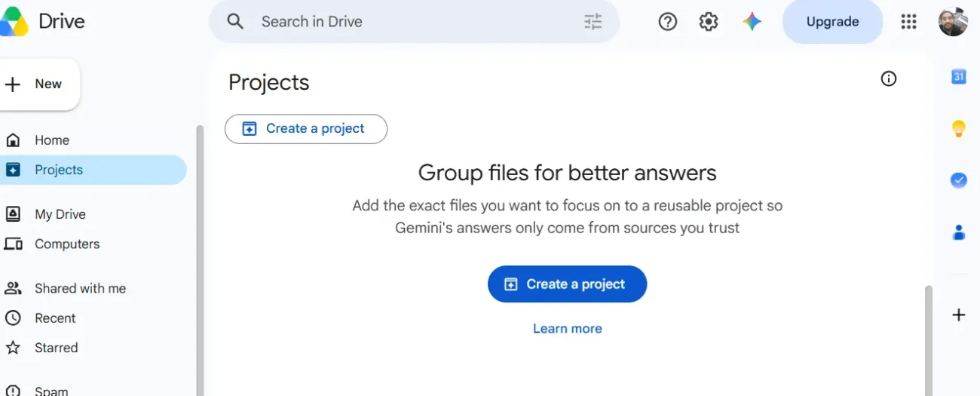Screen dimensions: 980x396
Task: Click the main content vertical scrollbar
Action: (x=929, y=340)
